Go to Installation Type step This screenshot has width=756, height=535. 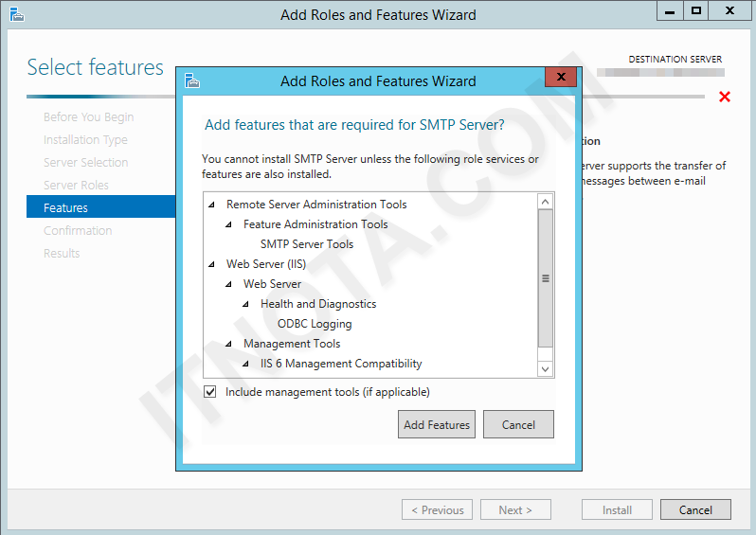point(85,140)
